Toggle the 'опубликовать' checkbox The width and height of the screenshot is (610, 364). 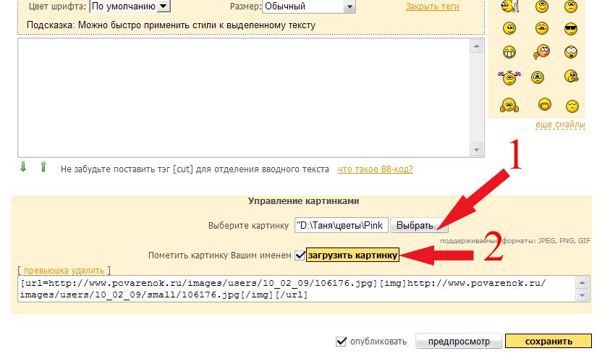pyautogui.click(x=342, y=342)
